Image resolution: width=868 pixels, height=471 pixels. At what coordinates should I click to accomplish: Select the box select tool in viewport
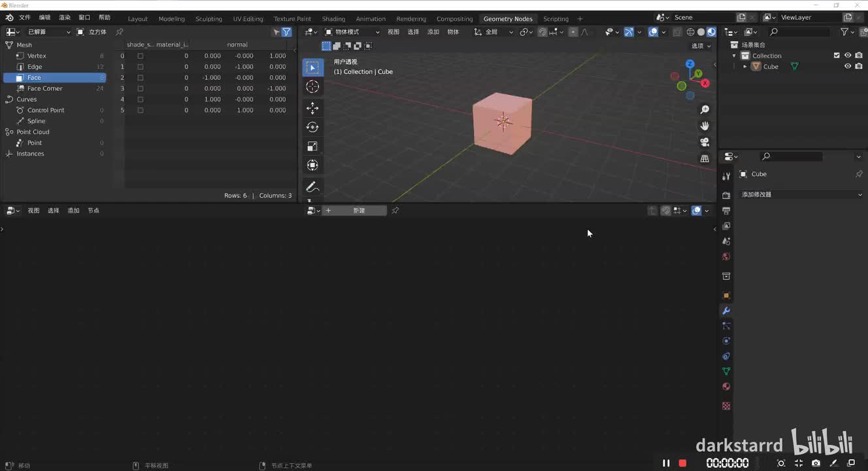312,67
